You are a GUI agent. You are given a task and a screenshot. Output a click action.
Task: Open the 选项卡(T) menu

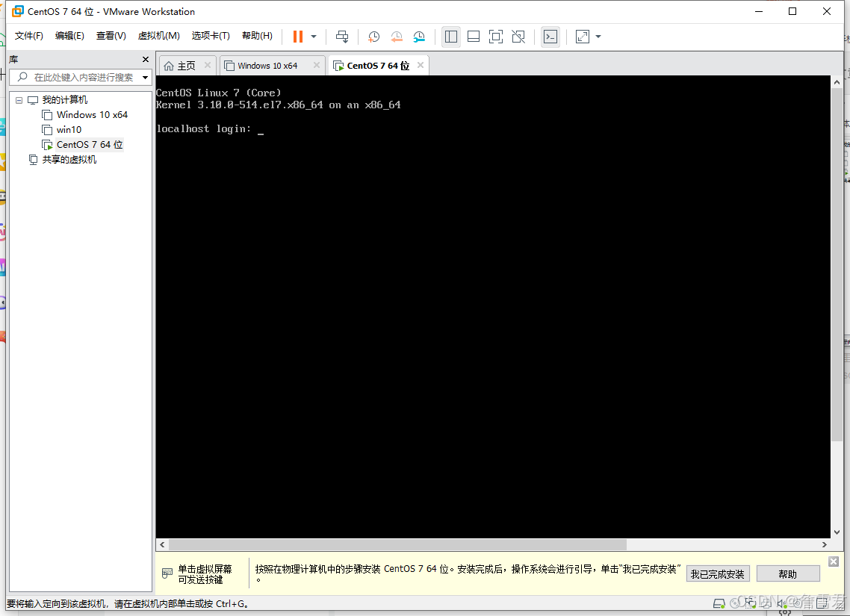[x=211, y=36]
